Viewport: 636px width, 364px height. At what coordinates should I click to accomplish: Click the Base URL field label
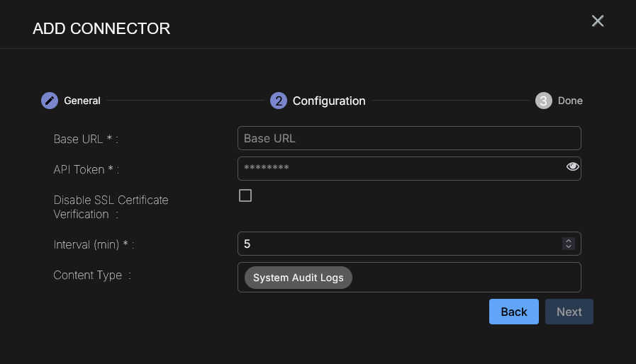pyautogui.click(x=85, y=139)
